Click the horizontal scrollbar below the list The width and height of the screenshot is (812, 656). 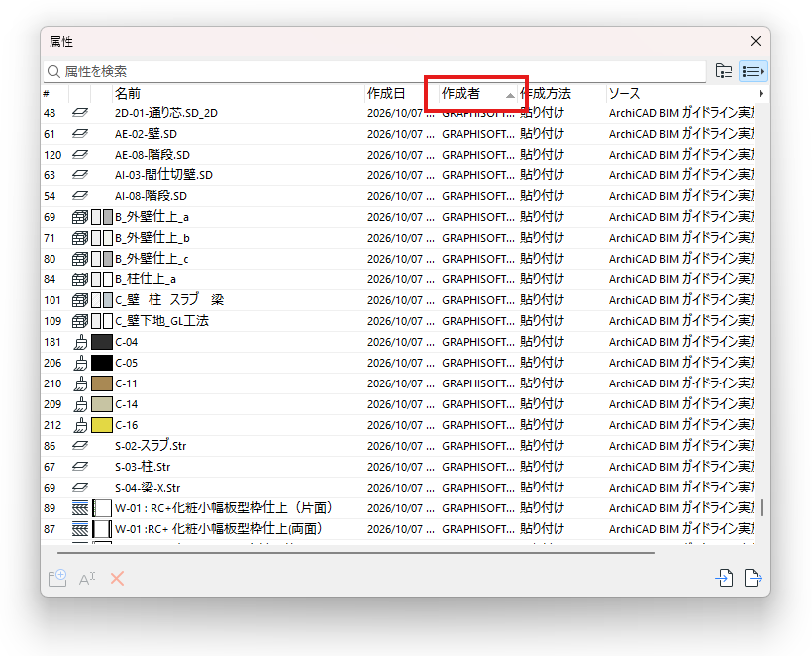(x=355, y=553)
